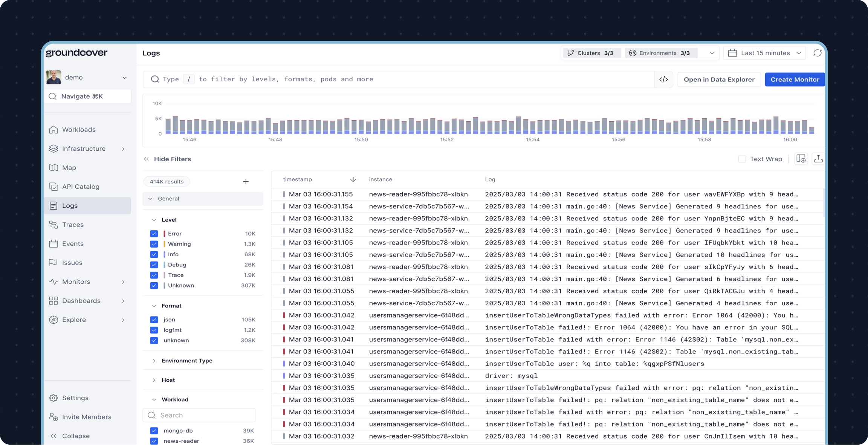Click the add-column panel icon above logs table
This screenshot has height=445, width=868.
point(801,159)
